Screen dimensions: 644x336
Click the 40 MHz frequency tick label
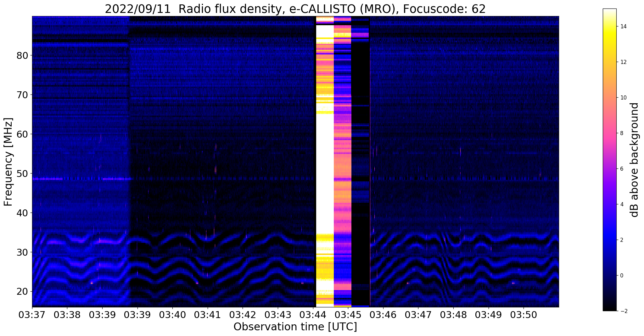pos(22,213)
